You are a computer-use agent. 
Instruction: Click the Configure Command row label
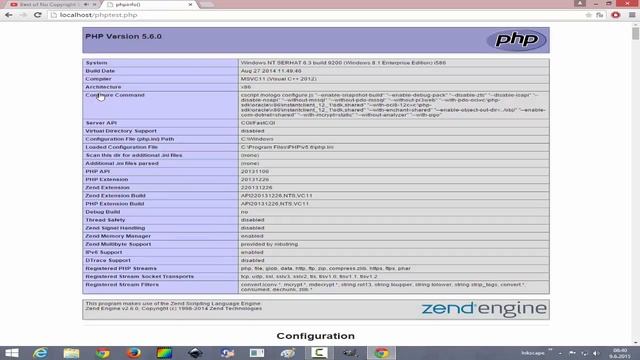pos(115,95)
